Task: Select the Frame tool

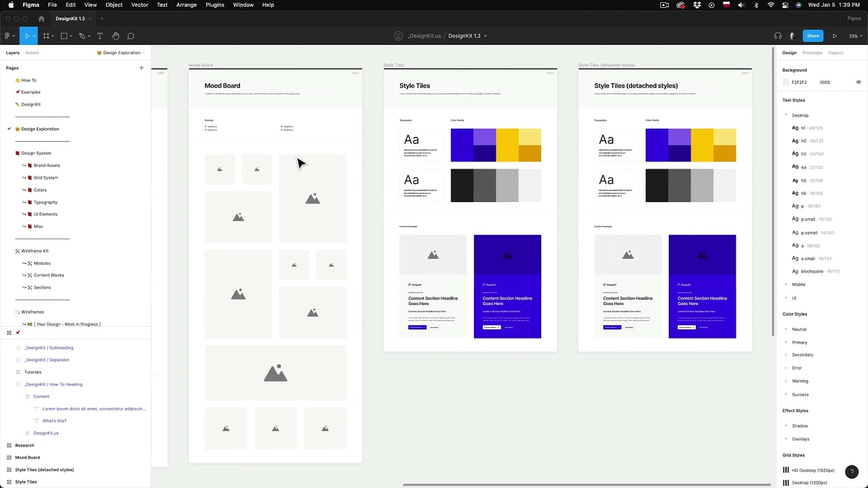Action: (45, 36)
